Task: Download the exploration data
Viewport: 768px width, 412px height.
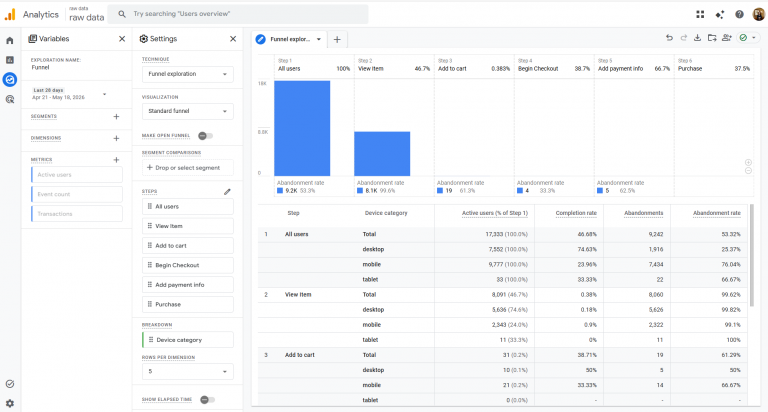Action: tap(697, 38)
